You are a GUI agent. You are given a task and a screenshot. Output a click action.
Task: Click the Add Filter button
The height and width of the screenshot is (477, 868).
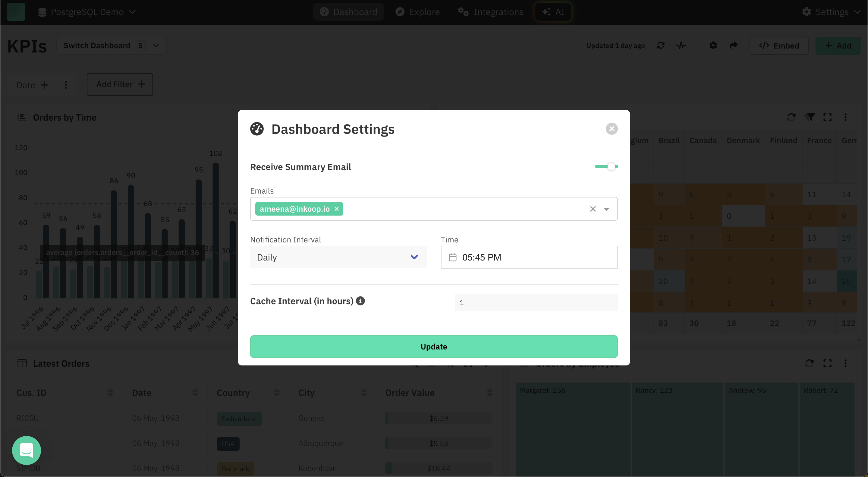120,84
